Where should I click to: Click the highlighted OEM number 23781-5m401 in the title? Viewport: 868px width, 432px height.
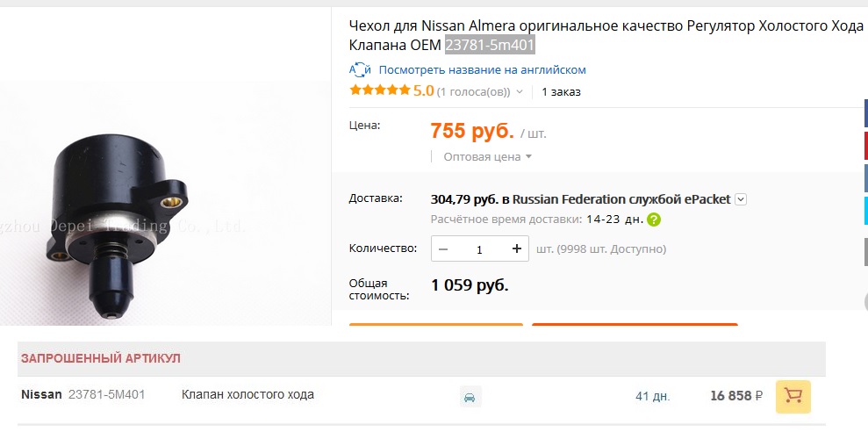pyautogui.click(x=490, y=44)
